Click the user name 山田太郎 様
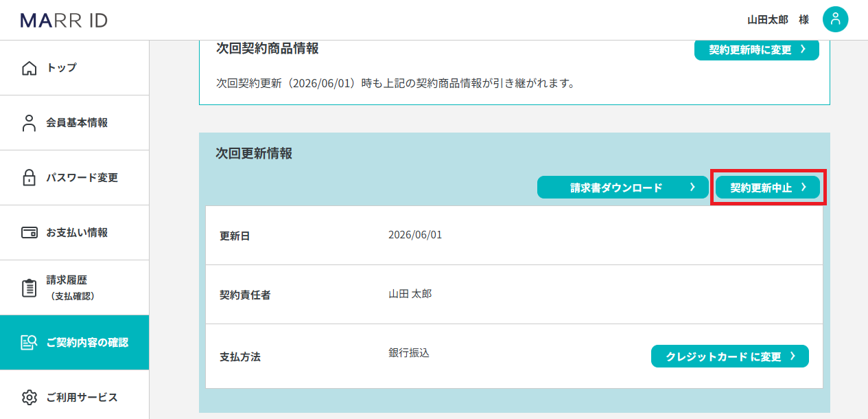 tap(778, 20)
